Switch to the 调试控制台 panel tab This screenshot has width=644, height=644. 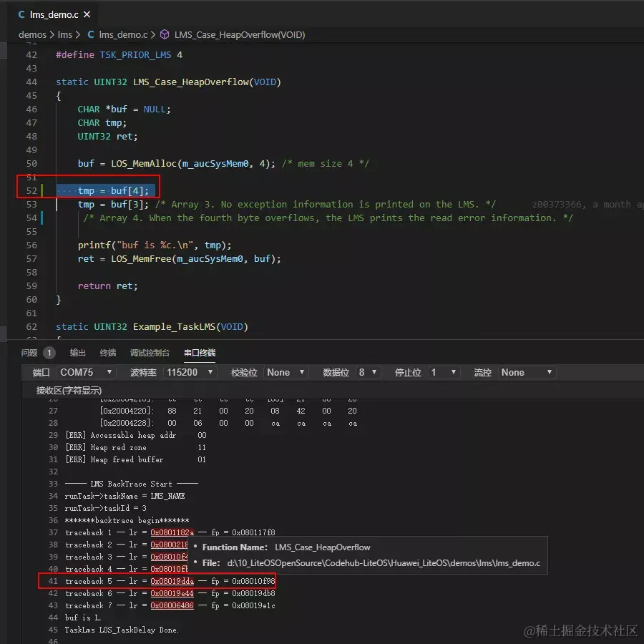pos(150,353)
